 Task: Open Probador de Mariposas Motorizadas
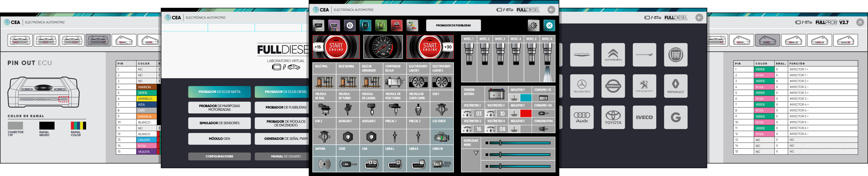coord(219,108)
